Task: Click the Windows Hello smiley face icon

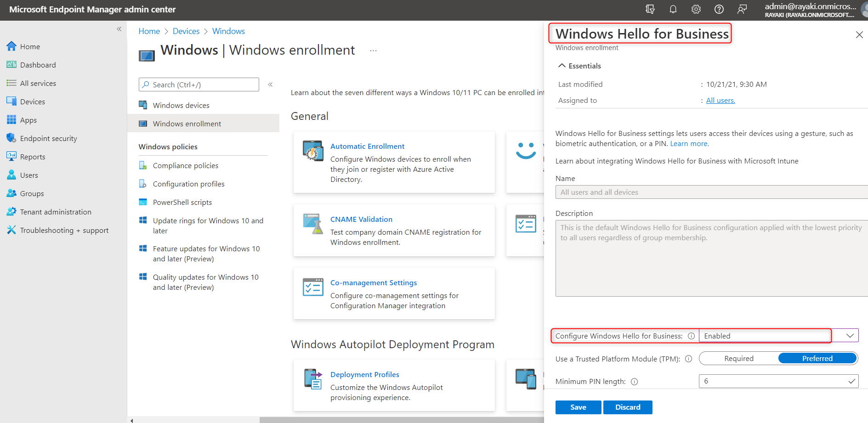Action: (x=526, y=150)
